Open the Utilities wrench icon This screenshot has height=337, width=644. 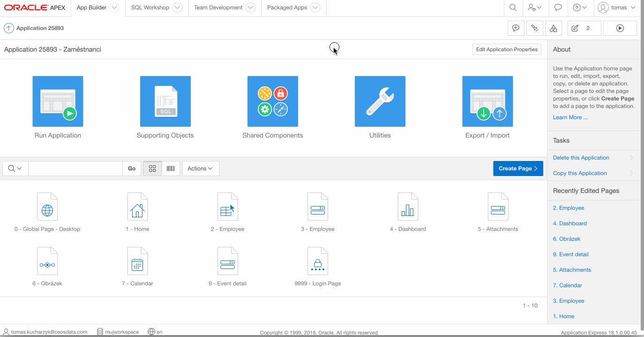click(x=380, y=101)
